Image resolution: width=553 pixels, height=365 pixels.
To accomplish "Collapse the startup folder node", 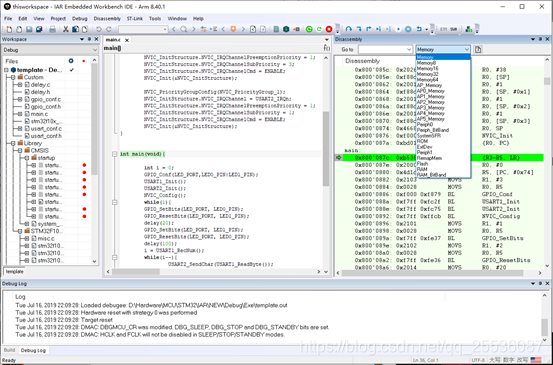I will pyautogui.click(x=27, y=158).
